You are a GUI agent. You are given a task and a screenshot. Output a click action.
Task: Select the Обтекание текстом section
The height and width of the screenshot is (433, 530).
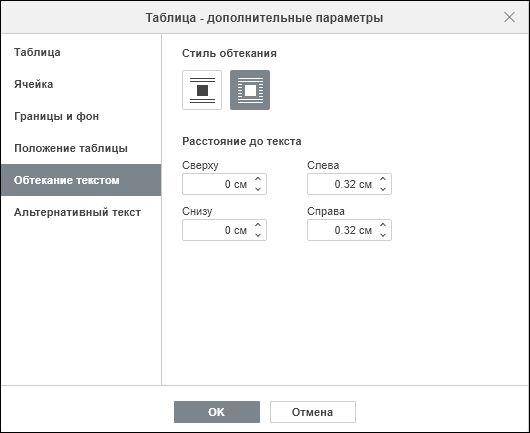tap(81, 180)
